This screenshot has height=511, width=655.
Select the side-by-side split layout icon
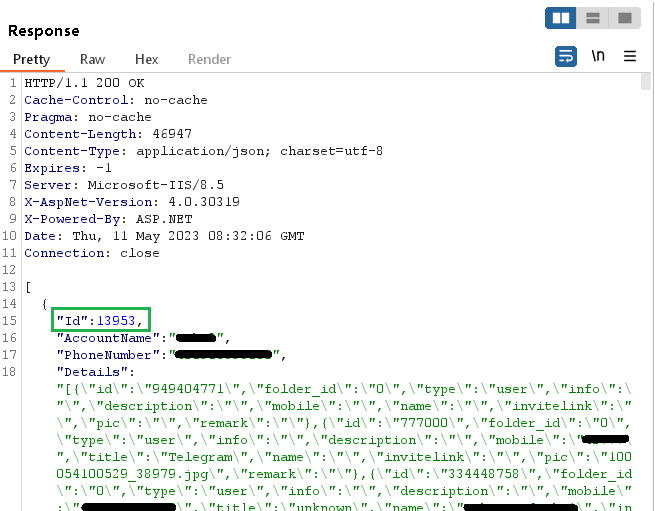[x=561, y=18]
